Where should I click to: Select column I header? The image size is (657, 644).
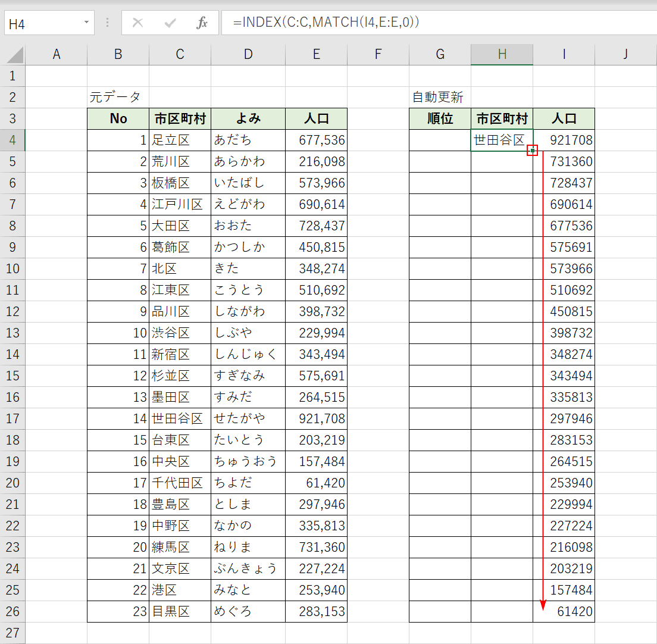[x=564, y=55]
